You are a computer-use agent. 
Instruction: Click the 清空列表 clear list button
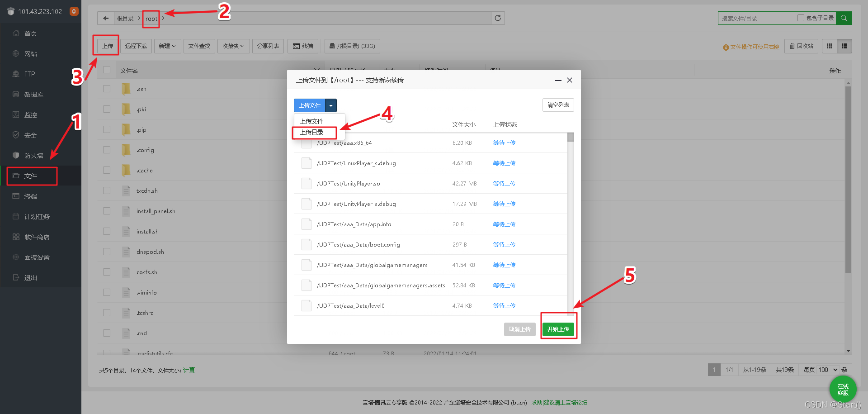(558, 105)
